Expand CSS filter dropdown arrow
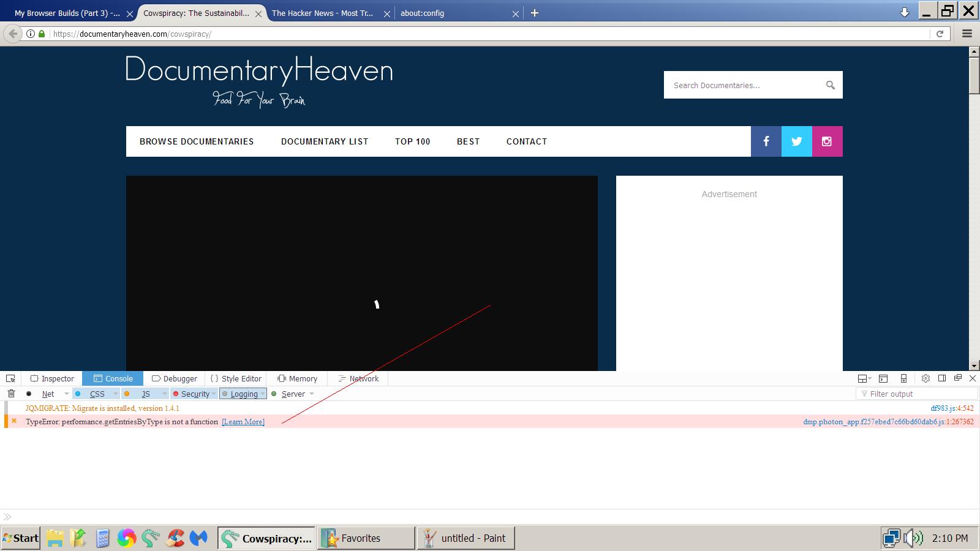 tap(116, 394)
